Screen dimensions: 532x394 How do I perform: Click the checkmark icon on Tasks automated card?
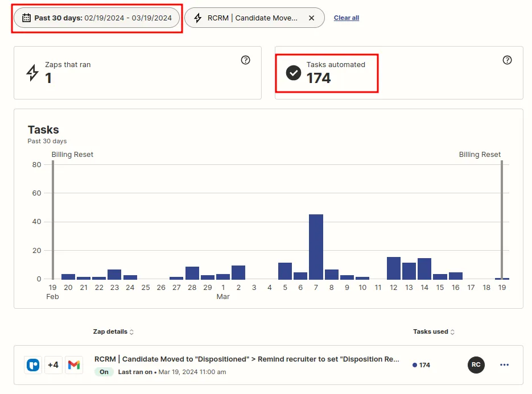click(x=293, y=73)
